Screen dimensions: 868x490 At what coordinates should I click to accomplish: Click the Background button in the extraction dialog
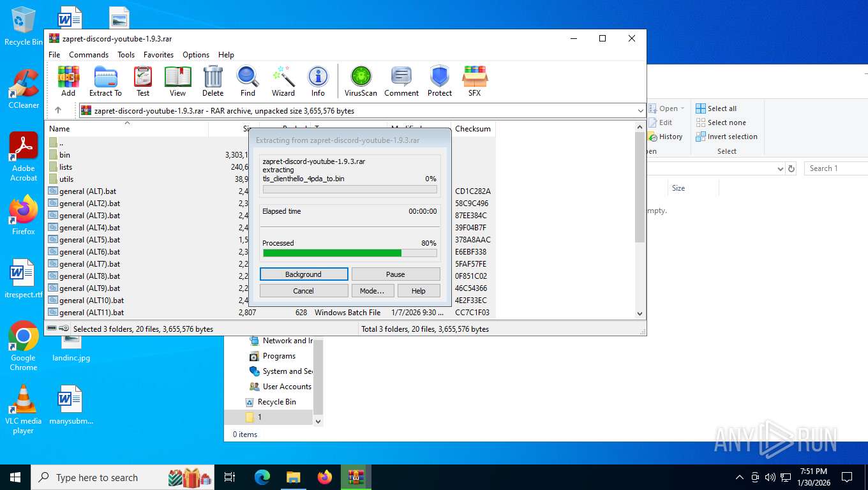304,274
